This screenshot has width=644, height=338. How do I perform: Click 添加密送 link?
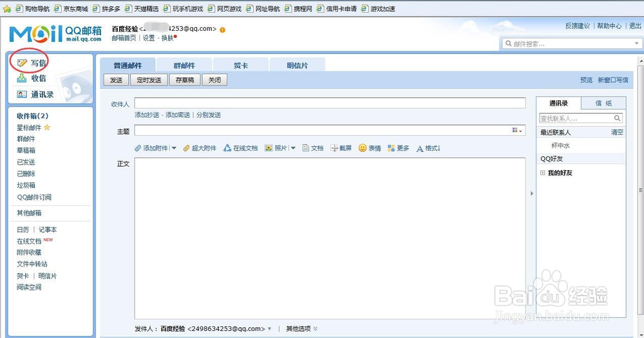[178, 115]
